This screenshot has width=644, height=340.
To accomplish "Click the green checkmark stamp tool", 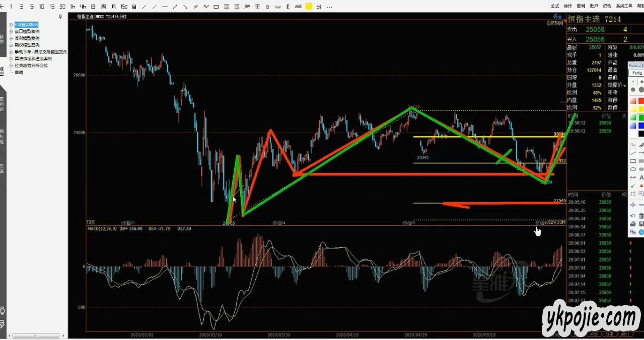I will [x=633, y=186].
